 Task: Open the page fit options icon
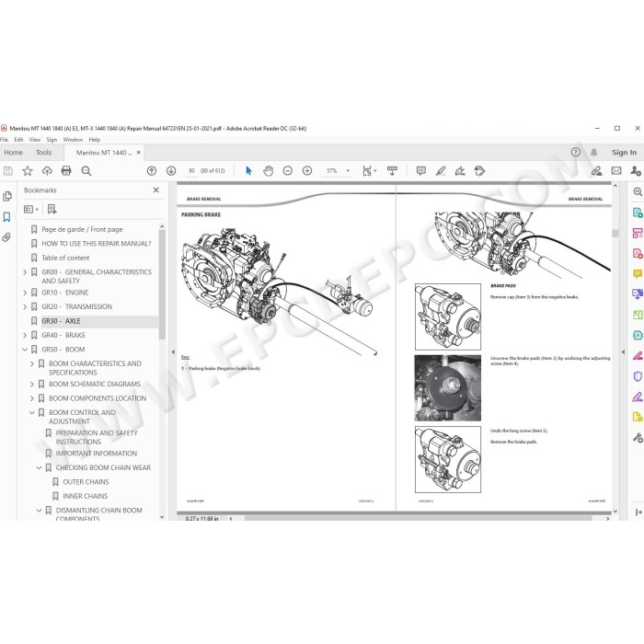point(369,171)
